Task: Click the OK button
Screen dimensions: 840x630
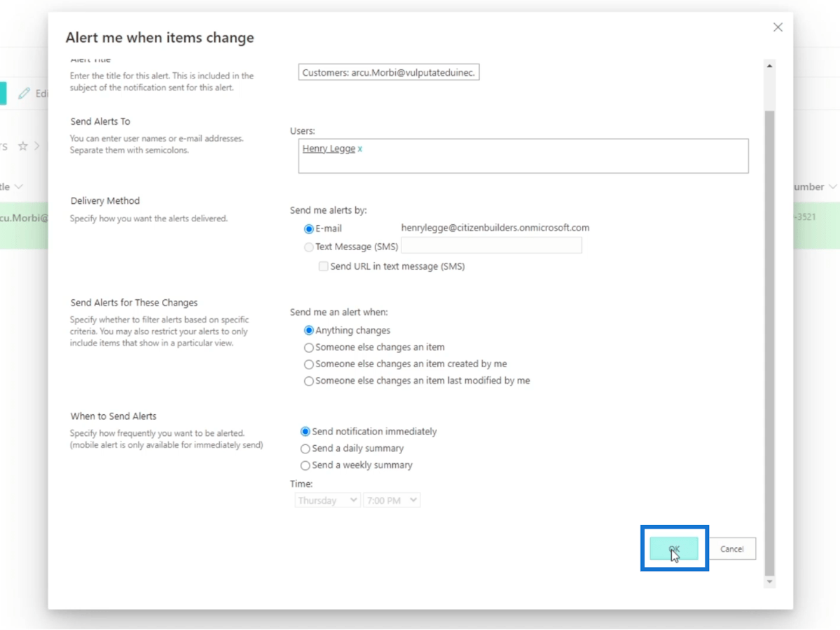Action: click(x=674, y=549)
